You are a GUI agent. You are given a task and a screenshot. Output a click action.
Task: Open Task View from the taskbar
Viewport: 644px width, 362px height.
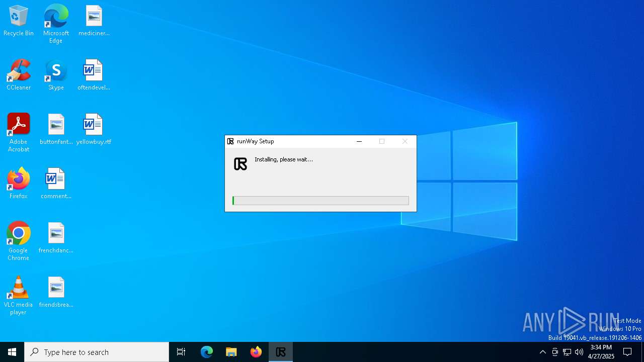tap(181, 352)
